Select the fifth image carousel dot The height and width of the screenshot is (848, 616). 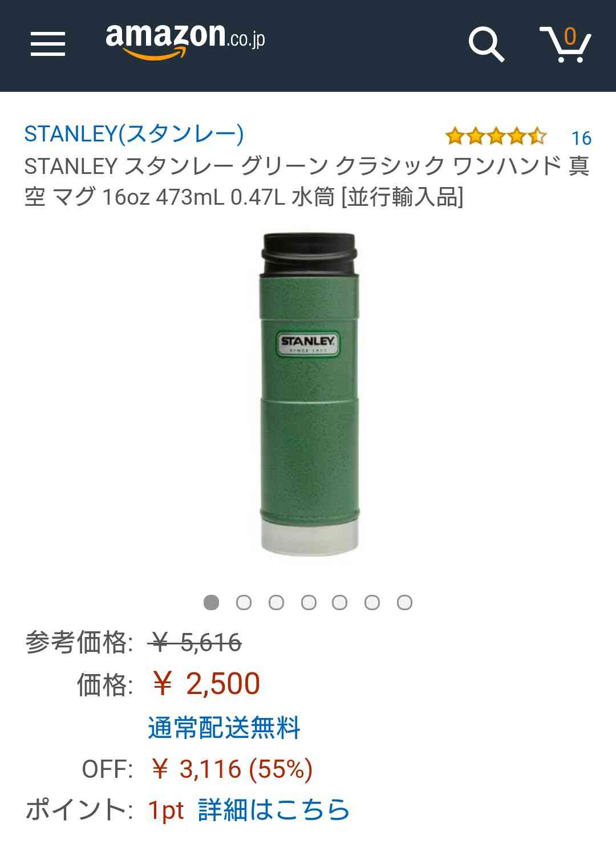click(340, 602)
